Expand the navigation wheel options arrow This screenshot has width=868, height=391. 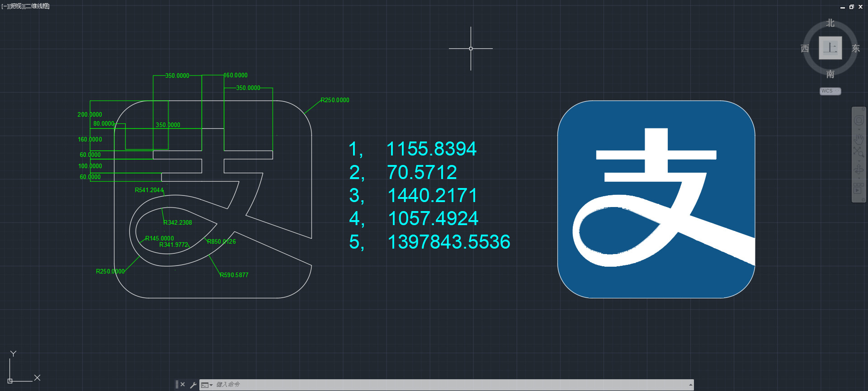click(859, 129)
